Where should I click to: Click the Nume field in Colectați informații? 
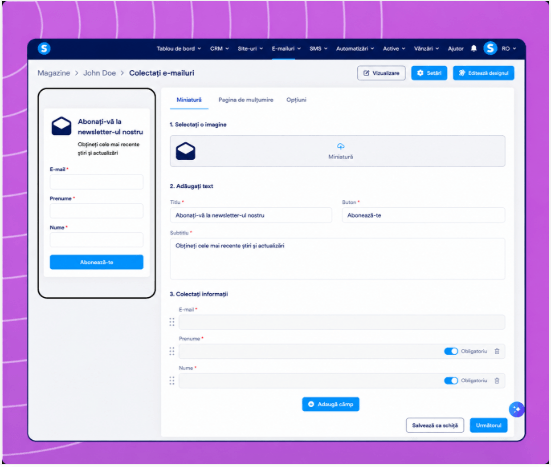342,381
